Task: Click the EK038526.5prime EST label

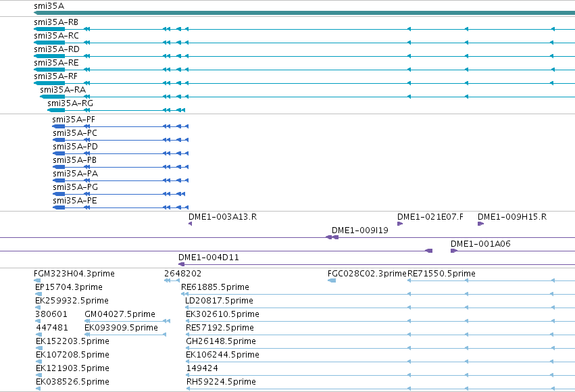Action: [72, 382]
